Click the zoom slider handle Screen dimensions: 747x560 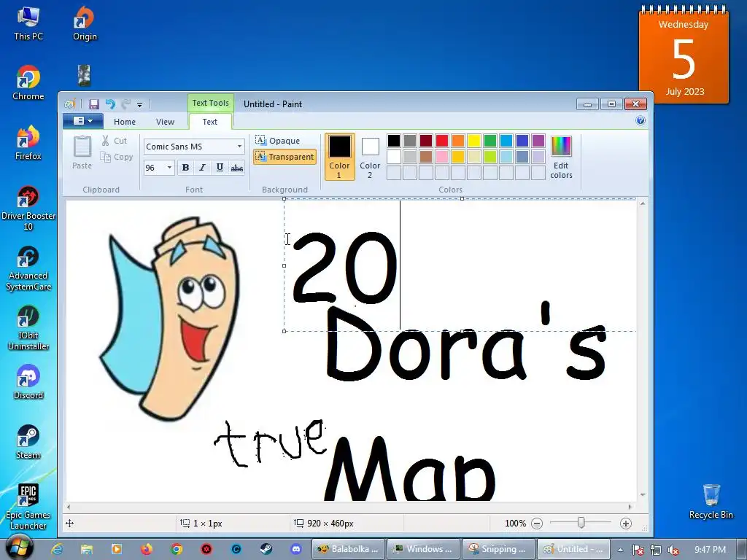pyautogui.click(x=581, y=524)
